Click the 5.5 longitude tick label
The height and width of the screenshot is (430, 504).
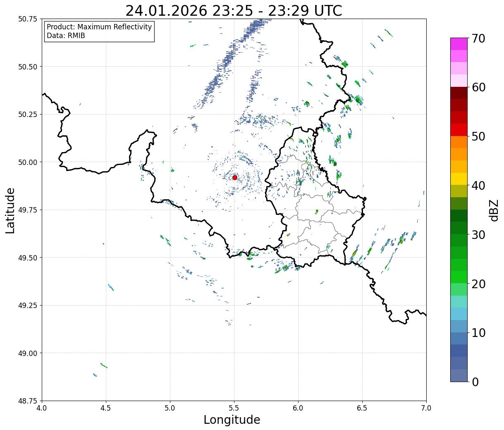(x=234, y=408)
